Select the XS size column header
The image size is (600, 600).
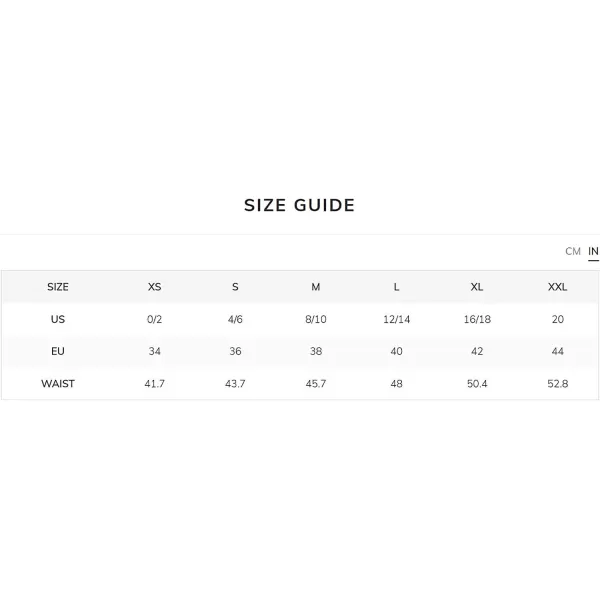pyautogui.click(x=155, y=287)
